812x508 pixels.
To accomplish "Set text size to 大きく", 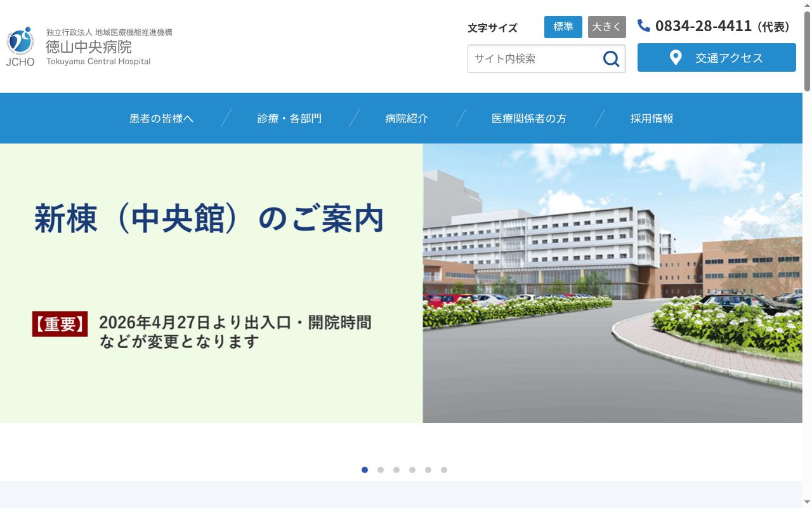I will 607,27.
